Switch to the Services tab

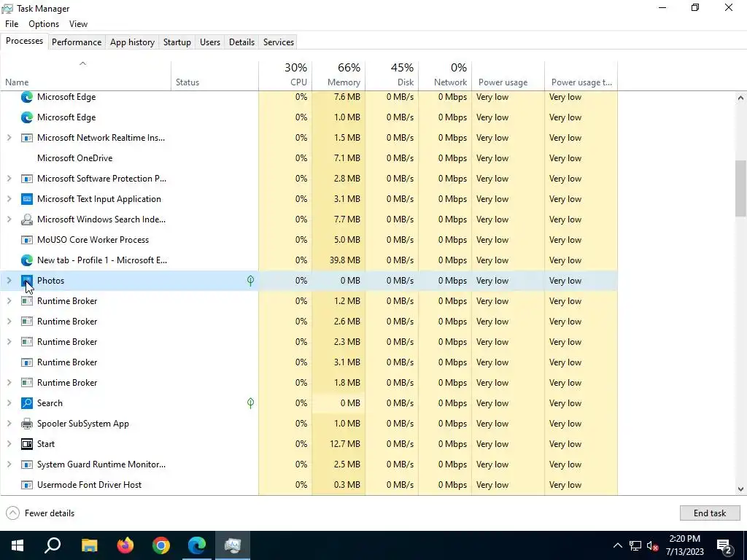point(279,42)
